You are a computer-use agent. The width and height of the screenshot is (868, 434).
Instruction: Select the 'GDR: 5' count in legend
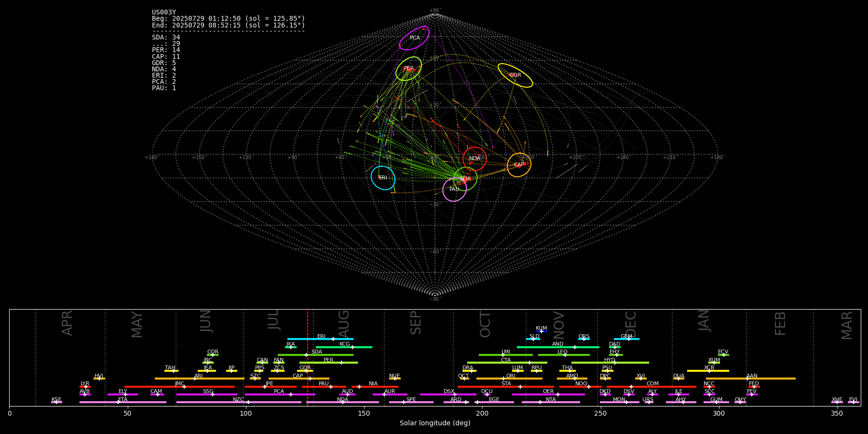coord(164,63)
